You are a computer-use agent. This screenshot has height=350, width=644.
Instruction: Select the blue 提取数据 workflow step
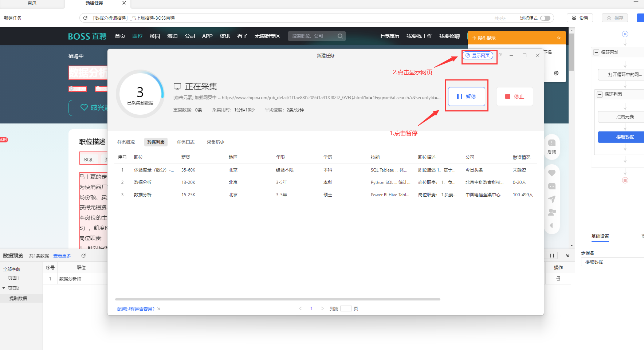pos(621,137)
